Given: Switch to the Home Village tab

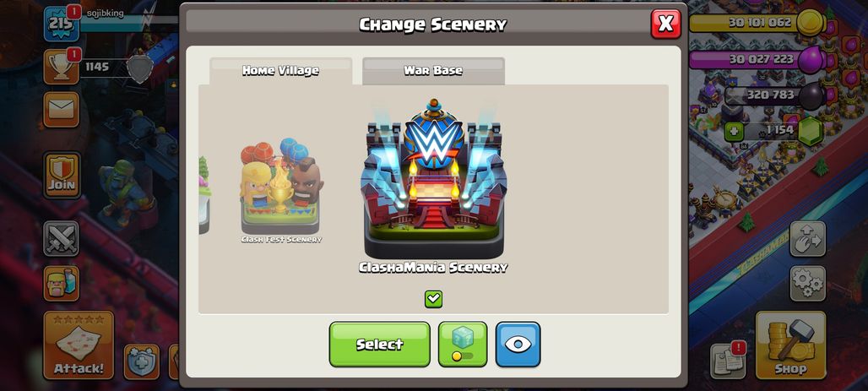Looking at the screenshot, I should pos(280,71).
